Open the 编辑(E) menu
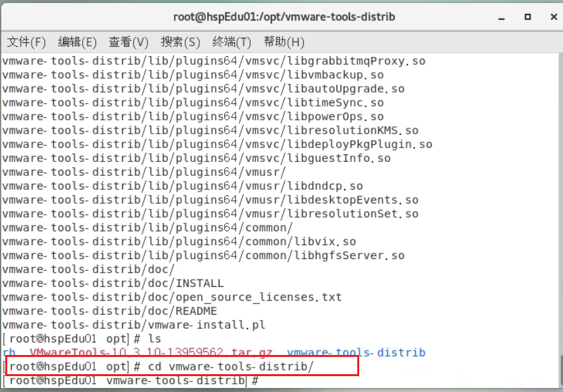Screen dimensions: 563x392 click(77, 42)
